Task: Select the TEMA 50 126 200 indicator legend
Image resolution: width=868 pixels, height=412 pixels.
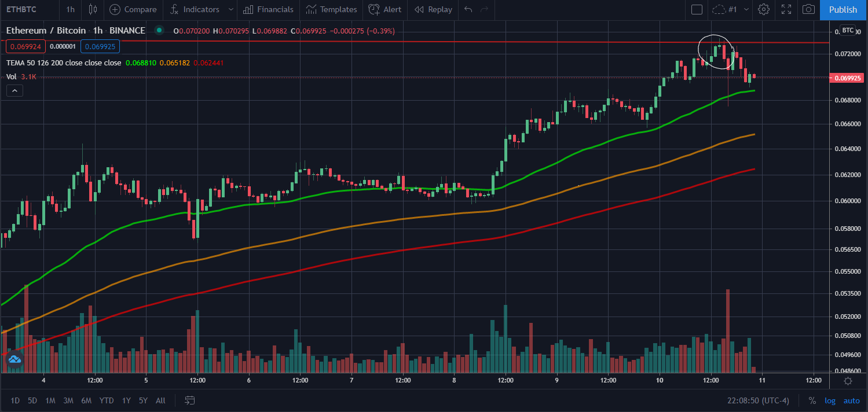Action: (x=64, y=62)
